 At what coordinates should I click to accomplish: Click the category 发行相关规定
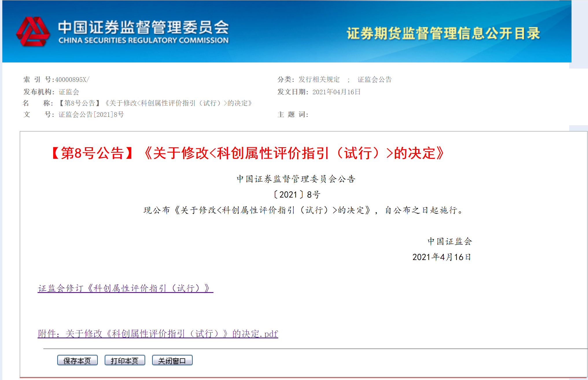tap(319, 79)
